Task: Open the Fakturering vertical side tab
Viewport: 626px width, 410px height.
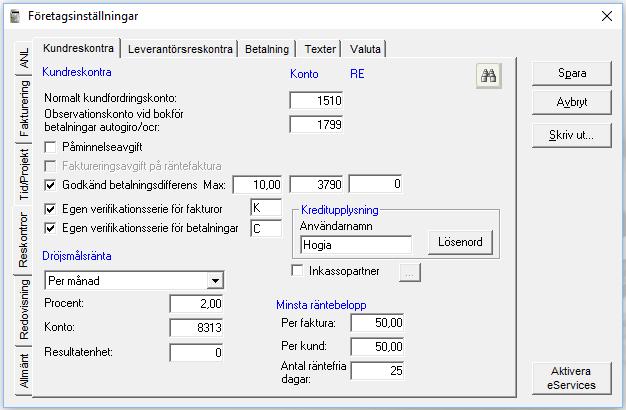Action: click(x=24, y=109)
